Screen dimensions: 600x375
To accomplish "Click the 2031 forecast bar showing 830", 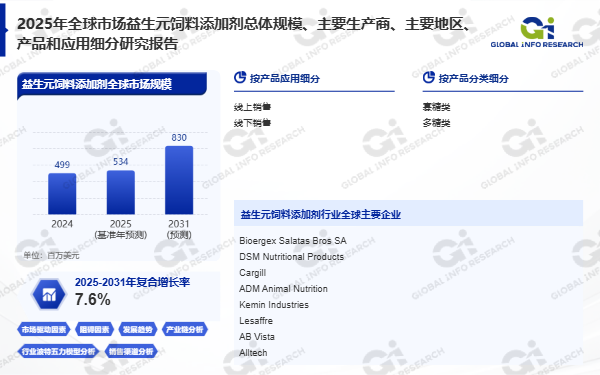I will coord(179,180).
